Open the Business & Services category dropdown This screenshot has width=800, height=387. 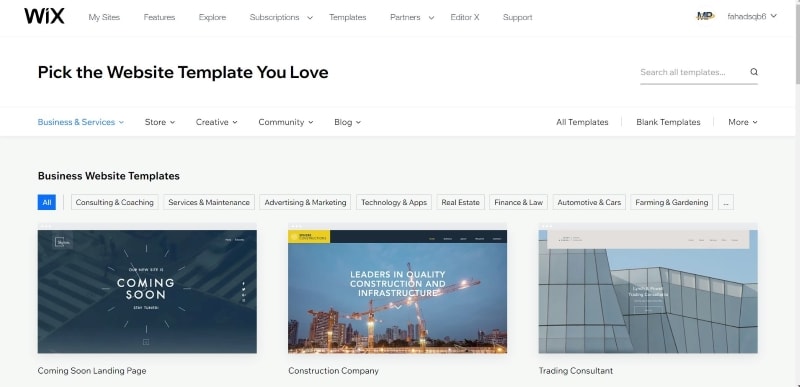tap(81, 122)
